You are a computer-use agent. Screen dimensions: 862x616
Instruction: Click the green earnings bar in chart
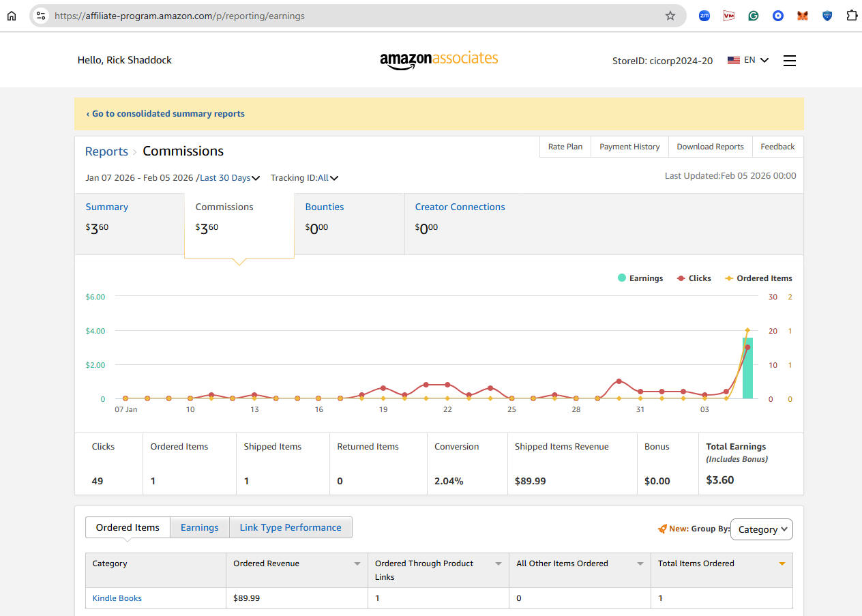747,368
